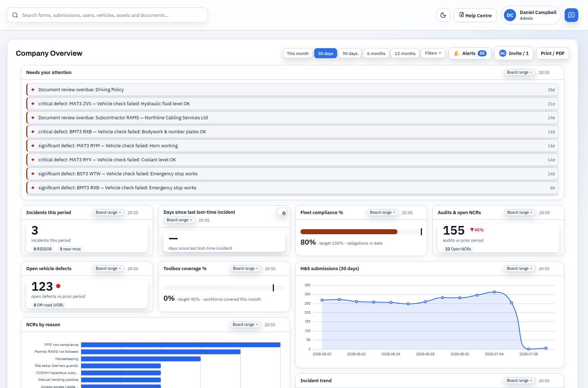The image size is (588, 388).
Task: Open Board range on Incident trend card
Action: point(519,380)
